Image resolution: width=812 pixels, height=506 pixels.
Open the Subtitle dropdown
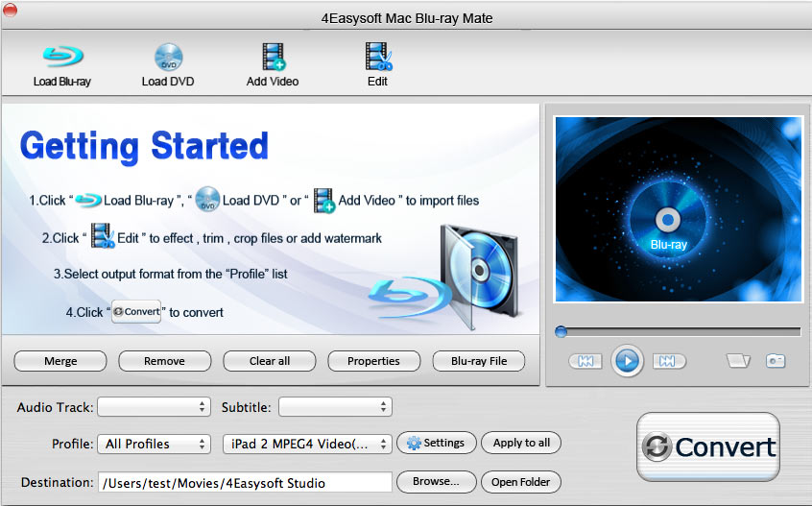click(335, 406)
